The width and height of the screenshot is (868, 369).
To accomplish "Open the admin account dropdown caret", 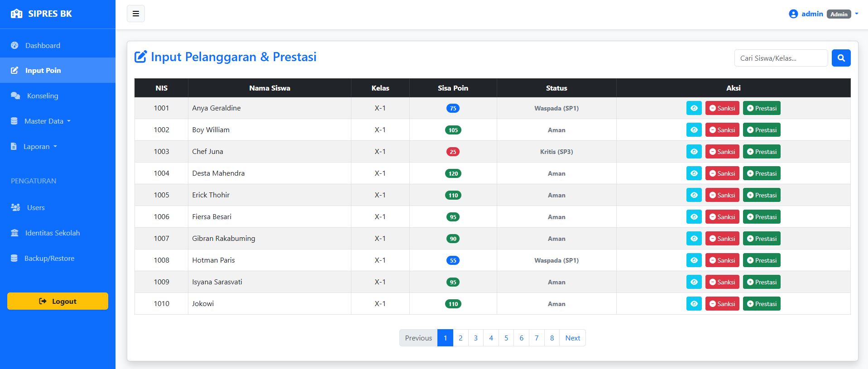I will pos(856,14).
